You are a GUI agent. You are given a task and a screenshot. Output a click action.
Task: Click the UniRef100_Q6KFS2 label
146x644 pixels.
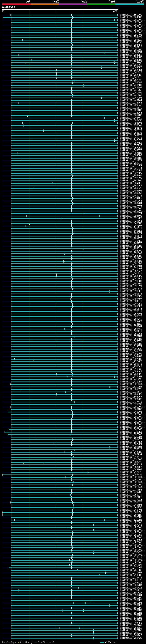tap(131, 75)
